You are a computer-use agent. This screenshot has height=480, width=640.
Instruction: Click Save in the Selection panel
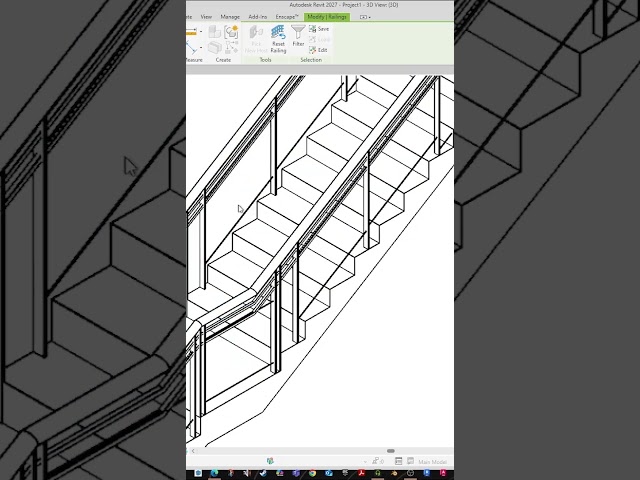pyautogui.click(x=319, y=29)
